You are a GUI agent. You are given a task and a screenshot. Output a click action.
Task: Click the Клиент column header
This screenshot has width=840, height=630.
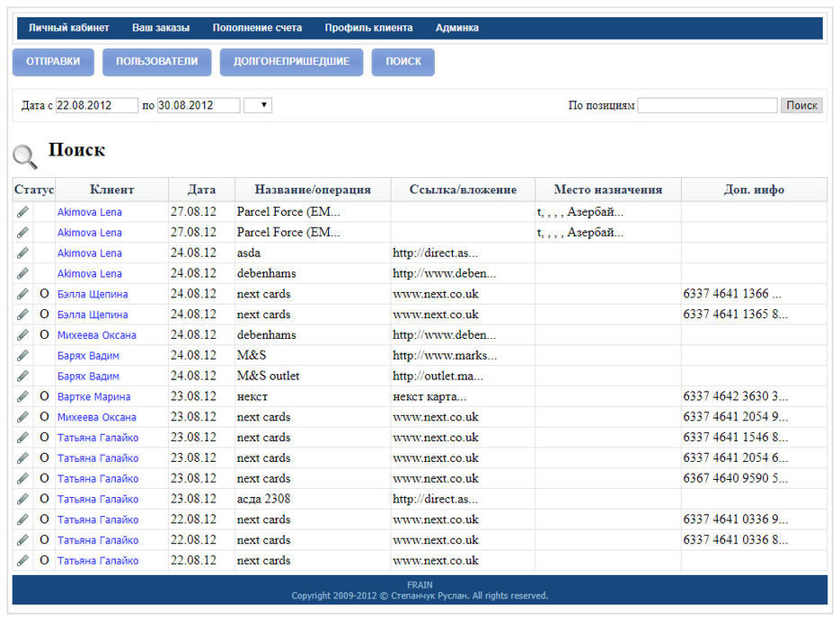tap(111, 190)
